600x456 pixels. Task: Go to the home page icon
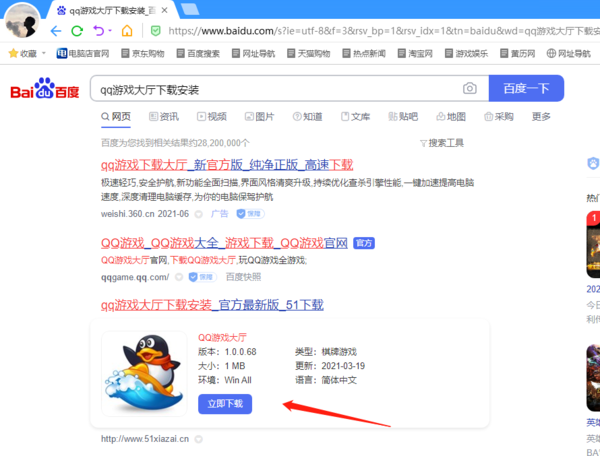(127, 31)
